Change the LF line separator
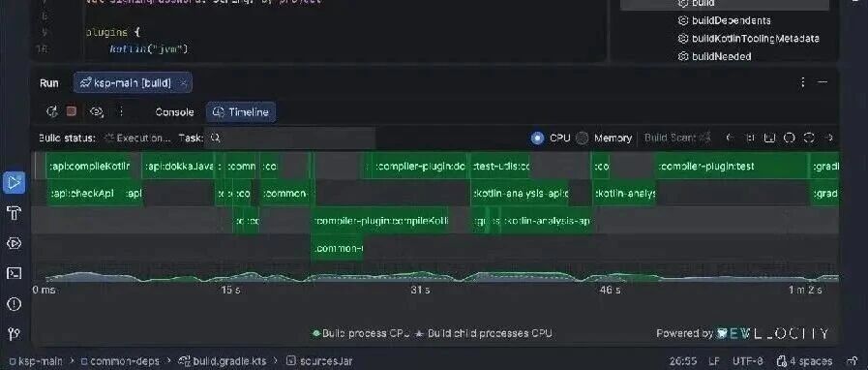This screenshot has width=868, height=370. (714, 361)
